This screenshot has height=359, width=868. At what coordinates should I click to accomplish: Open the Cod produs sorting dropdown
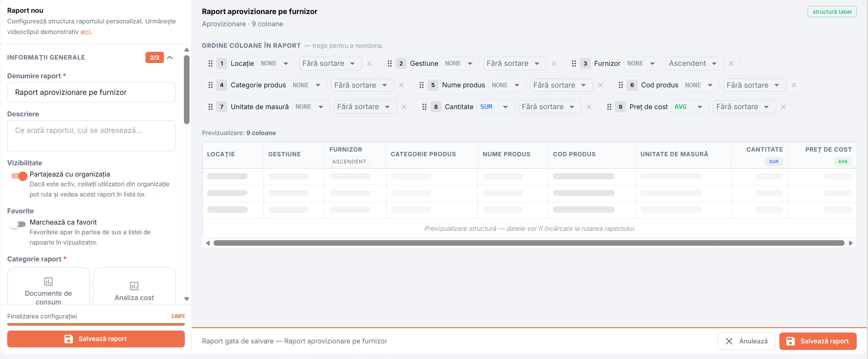tap(754, 85)
